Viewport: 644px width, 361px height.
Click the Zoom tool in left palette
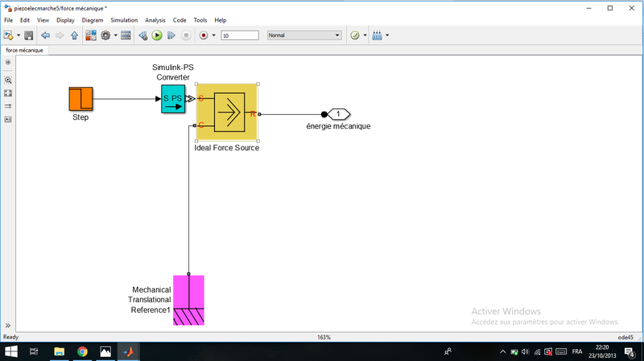[x=8, y=80]
